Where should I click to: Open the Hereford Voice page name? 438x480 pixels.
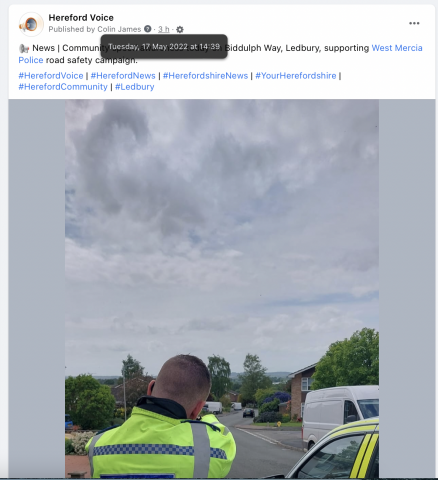pos(81,18)
